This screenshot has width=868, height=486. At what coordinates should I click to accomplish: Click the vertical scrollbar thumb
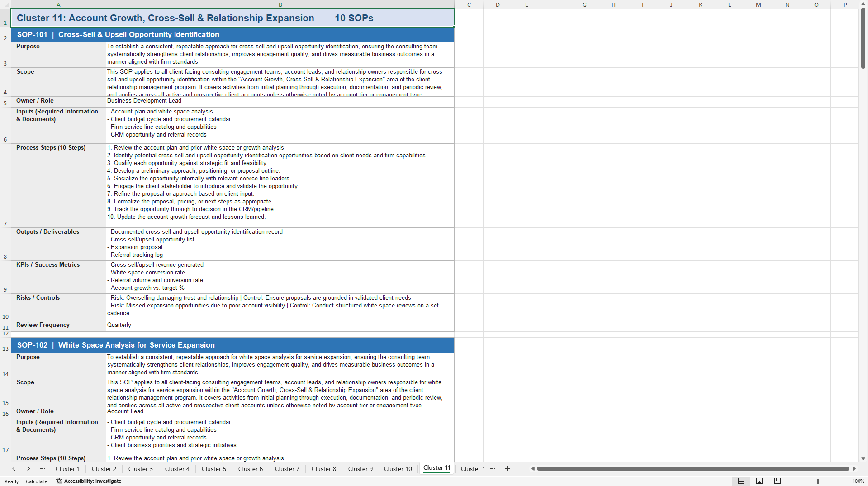click(863, 38)
